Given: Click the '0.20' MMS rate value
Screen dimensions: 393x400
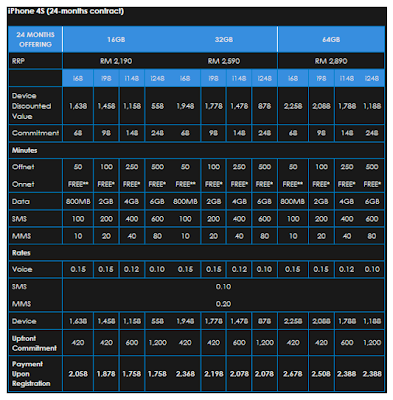Looking at the screenshot, I should point(223,304).
